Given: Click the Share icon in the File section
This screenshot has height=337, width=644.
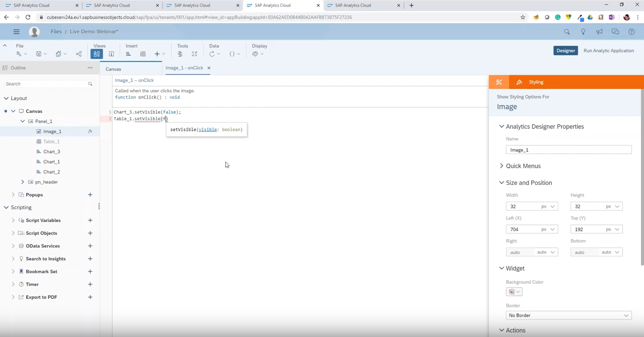Looking at the screenshot, I should coord(79,54).
